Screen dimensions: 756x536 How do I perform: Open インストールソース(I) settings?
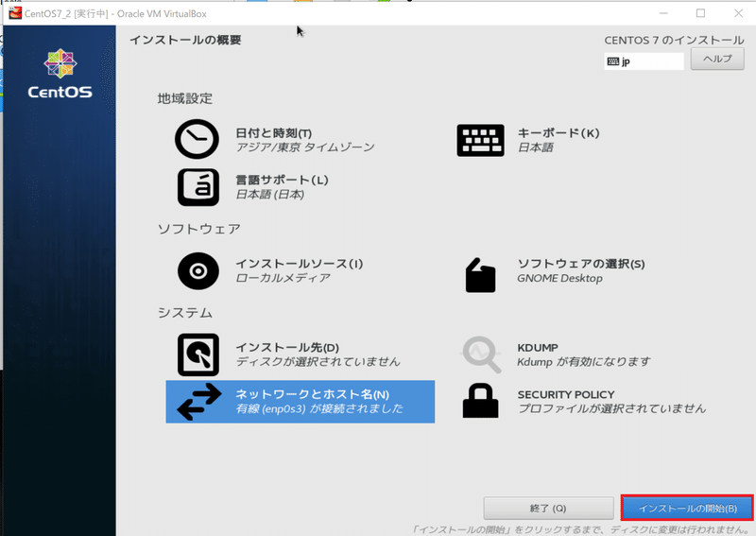click(x=299, y=264)
